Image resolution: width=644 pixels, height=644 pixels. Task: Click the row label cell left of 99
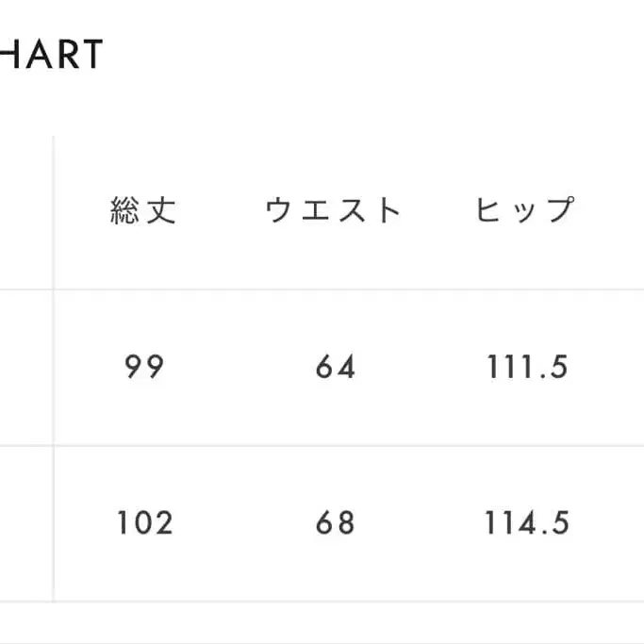tap(25, 367)
